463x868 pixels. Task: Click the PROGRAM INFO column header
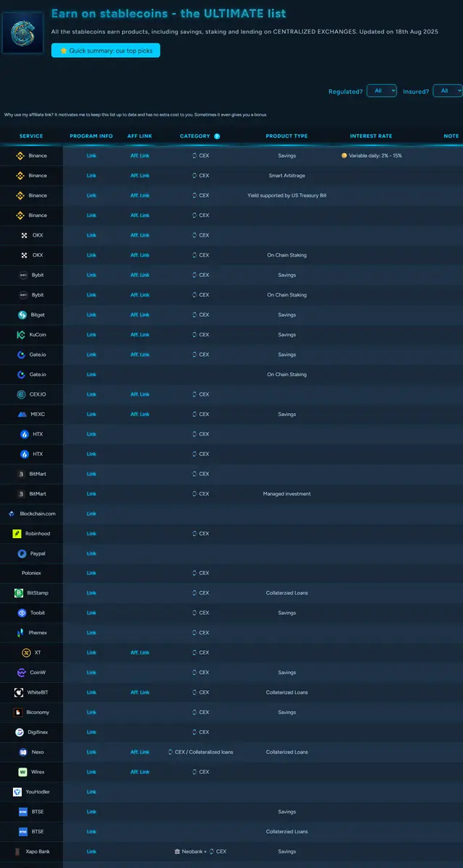pyautogui.click(x=91, y=136)
